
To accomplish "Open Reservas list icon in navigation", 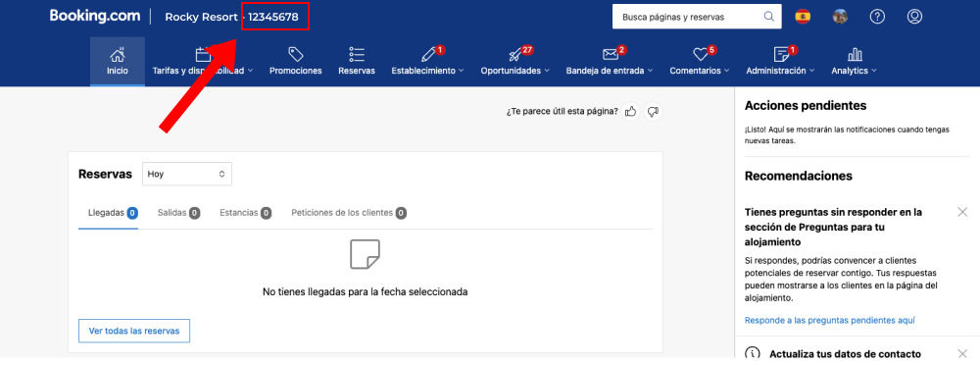I will 357,55.
